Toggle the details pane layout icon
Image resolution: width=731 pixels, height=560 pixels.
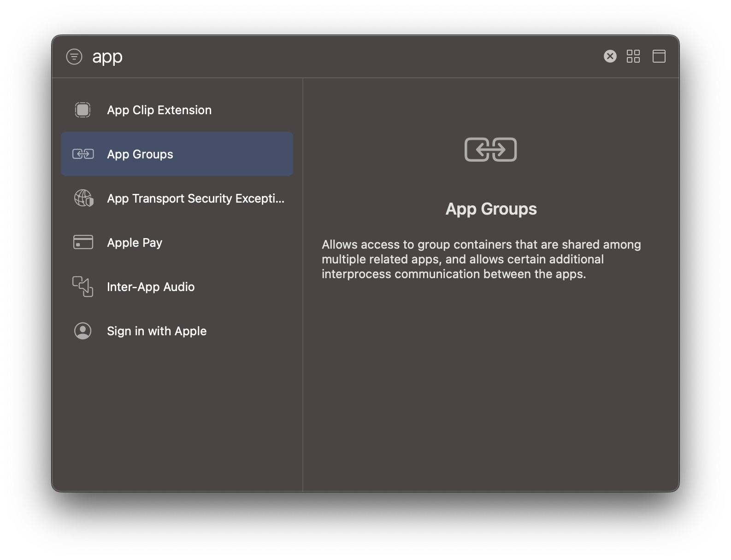(659, 56)
